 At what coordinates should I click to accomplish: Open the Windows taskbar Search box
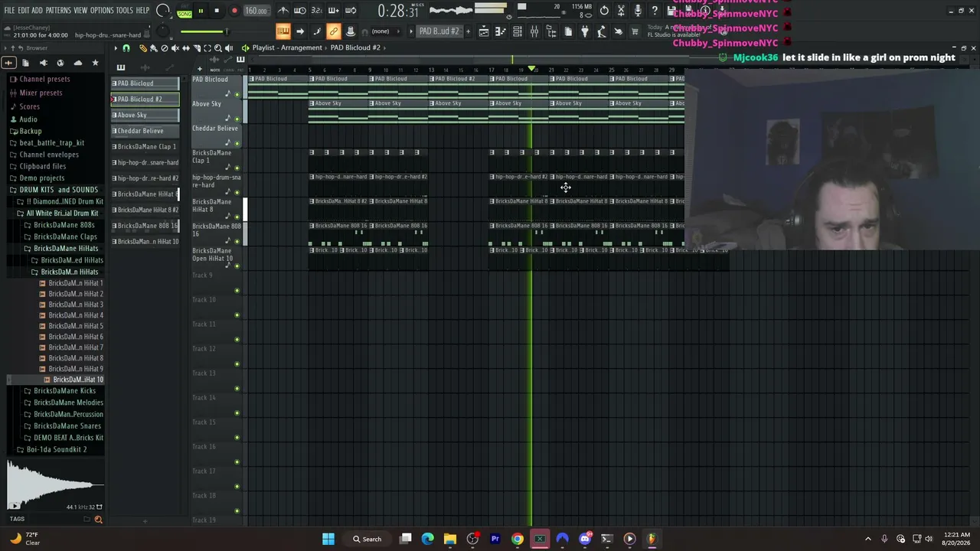(x=367, y=539)
